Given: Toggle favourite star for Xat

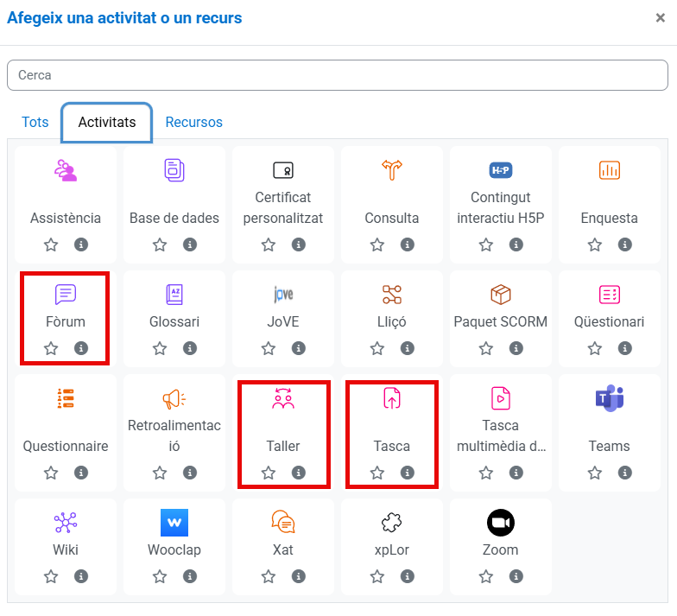Looking at the screenshot, I should [x=269, y=576].
